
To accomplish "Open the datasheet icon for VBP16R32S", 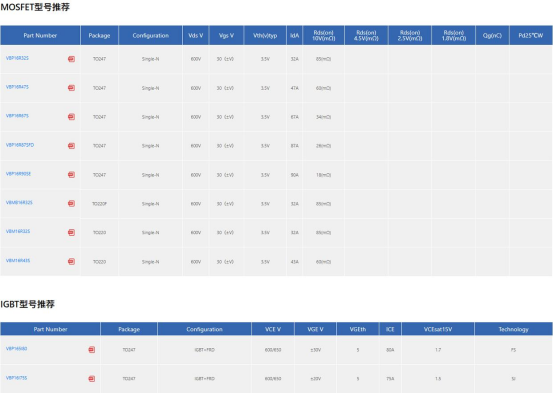I will click(71, 59).
